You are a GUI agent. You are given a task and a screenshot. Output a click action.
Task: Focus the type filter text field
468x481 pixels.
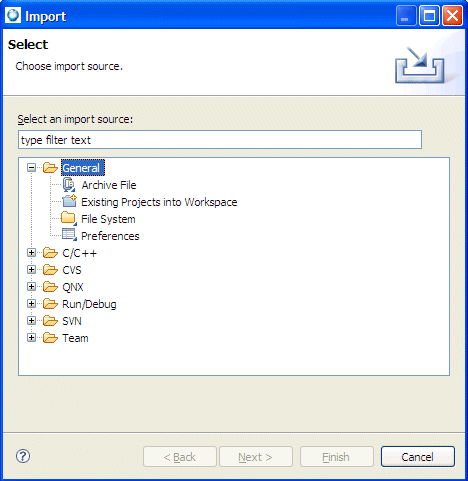pyautogui.click(x=220, y=140)
